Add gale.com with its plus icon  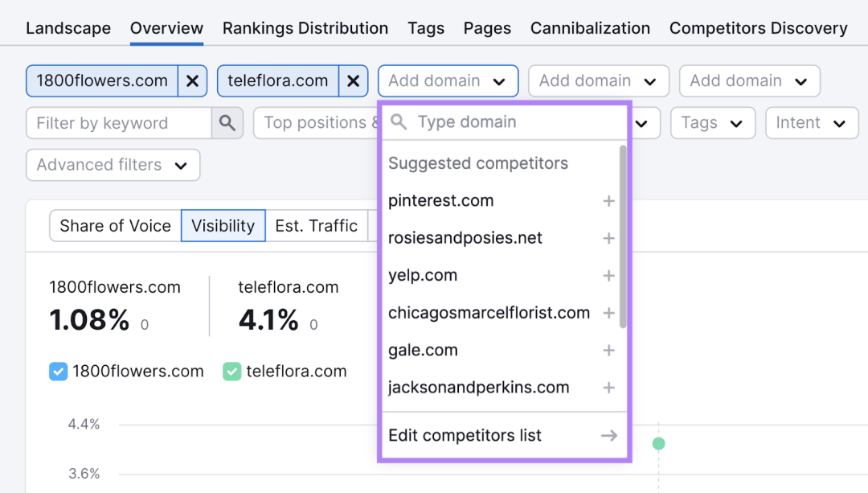[x=609, y=350]
